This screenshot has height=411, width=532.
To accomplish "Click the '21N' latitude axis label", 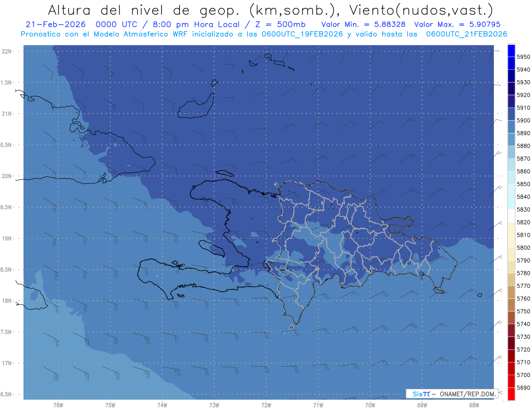I will coord(8,114).
